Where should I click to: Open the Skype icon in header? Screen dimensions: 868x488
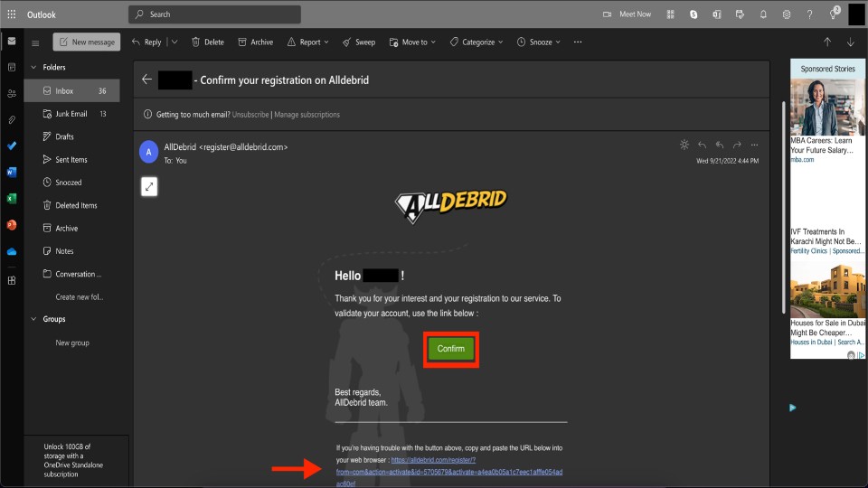point(693,14)
